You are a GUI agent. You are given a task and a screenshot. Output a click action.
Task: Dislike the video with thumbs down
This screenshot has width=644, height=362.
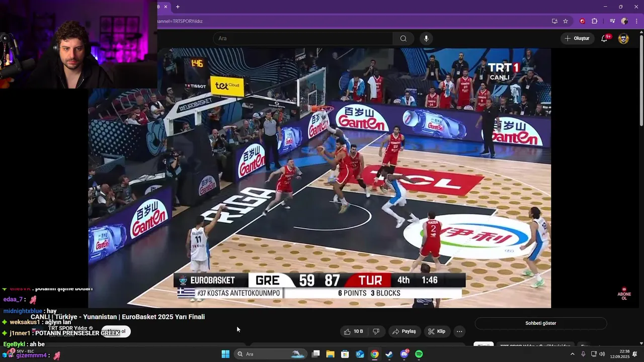coord(376,331)
